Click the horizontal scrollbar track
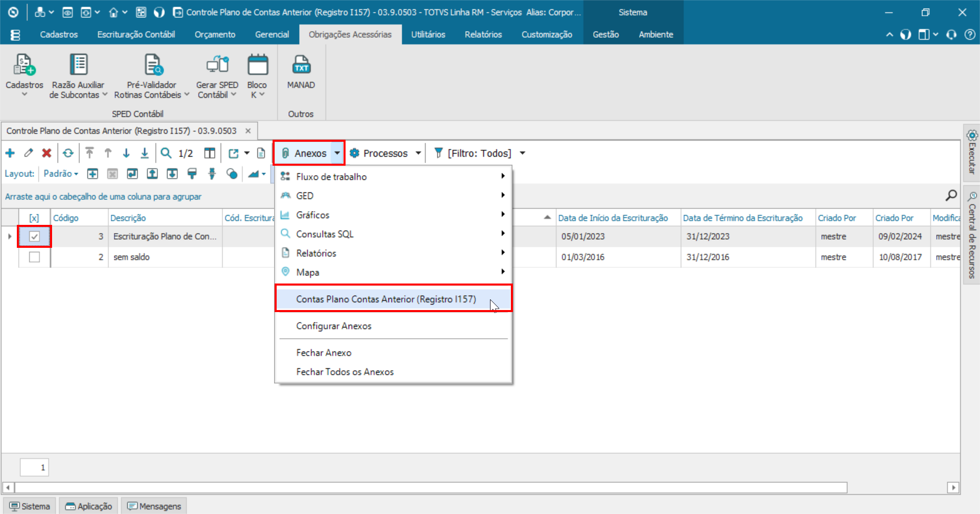The image size is (980, 514). (431, 487)
